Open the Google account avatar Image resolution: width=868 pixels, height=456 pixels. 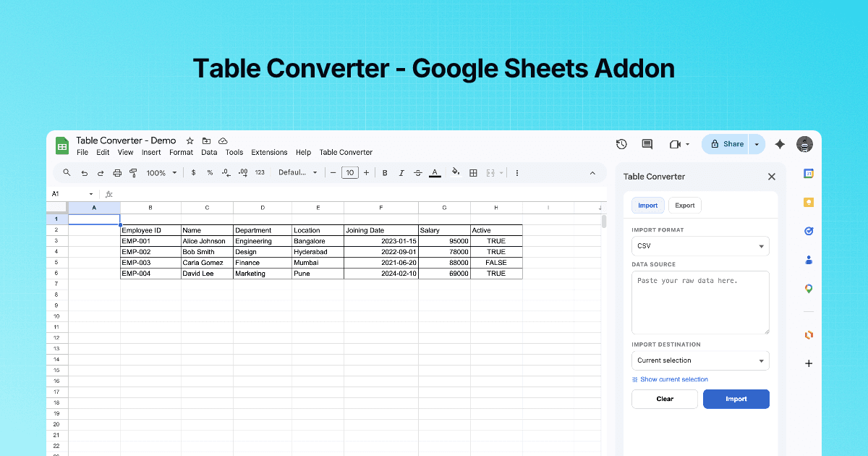pos(804,144)
